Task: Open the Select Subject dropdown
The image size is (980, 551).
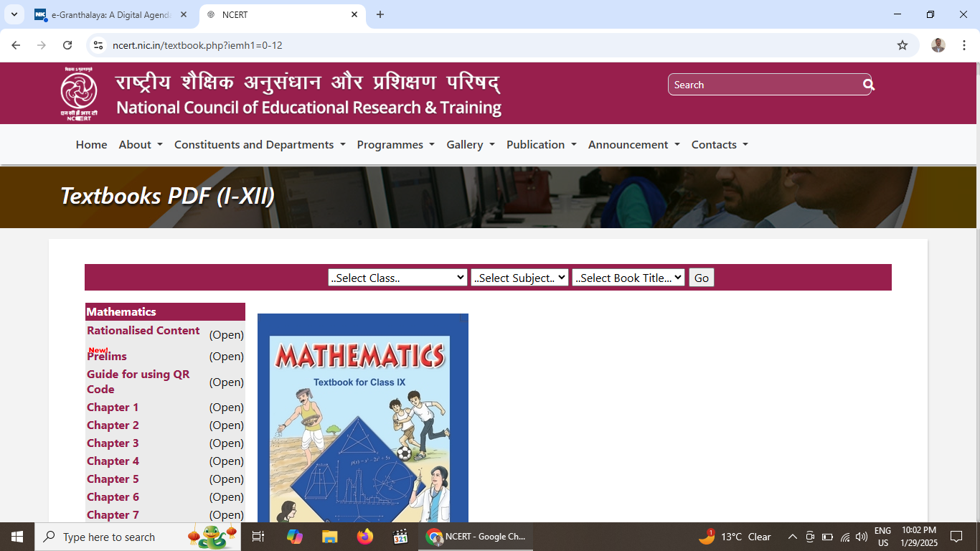Action: click(x=519, y=278)
